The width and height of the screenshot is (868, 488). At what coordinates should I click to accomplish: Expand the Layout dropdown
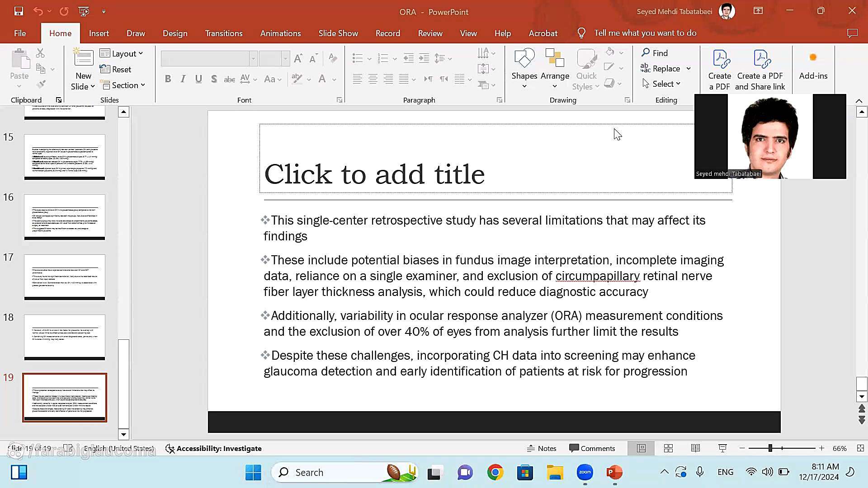click(x=122, y=53)
